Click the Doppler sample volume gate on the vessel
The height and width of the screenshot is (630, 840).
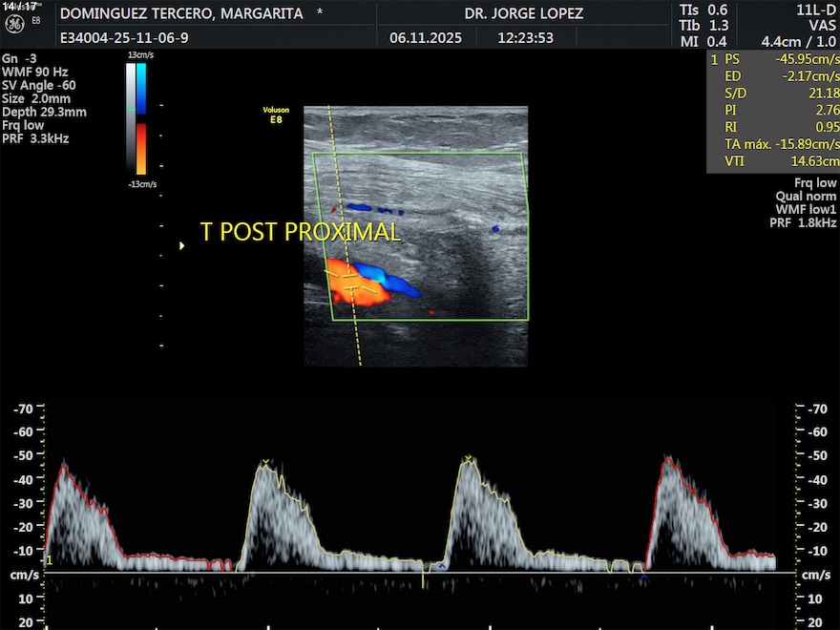(x=350, y=282)
